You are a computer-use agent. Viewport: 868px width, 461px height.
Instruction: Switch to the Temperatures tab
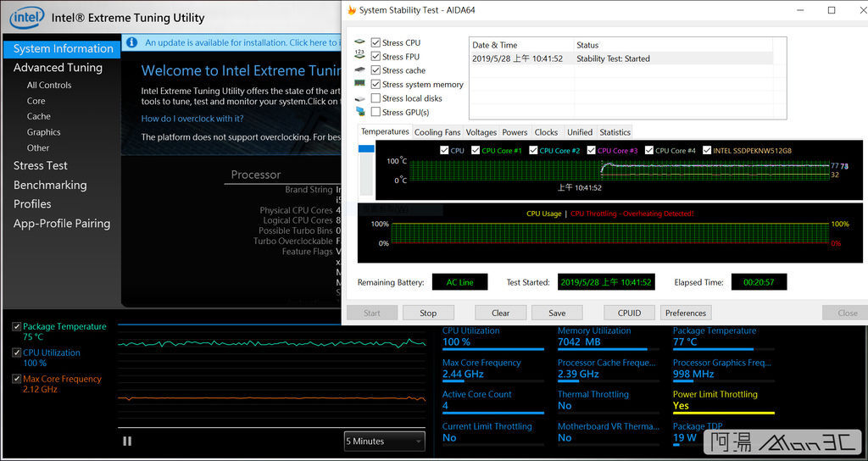tap(385, 131)
